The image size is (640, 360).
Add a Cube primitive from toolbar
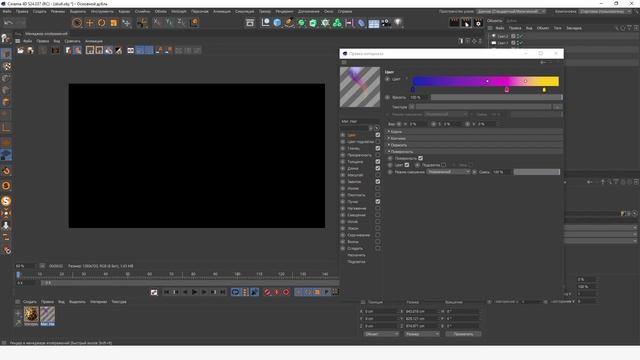(x=278, y=23)
